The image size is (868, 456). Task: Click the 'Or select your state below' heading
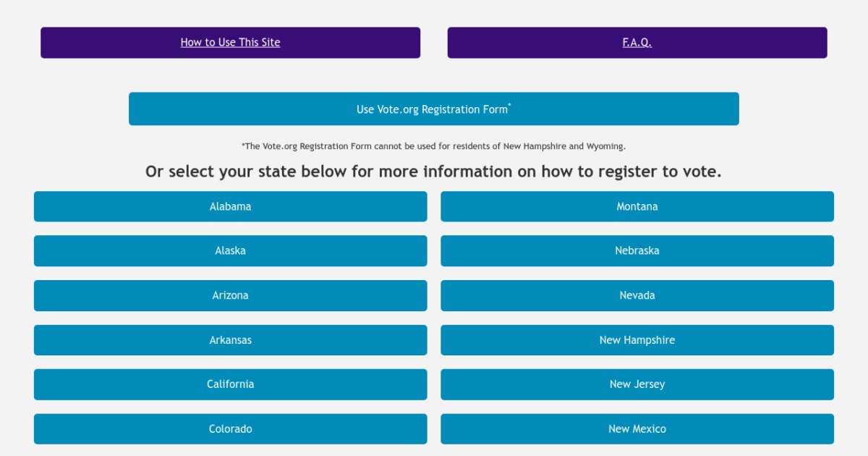[433, 172]
